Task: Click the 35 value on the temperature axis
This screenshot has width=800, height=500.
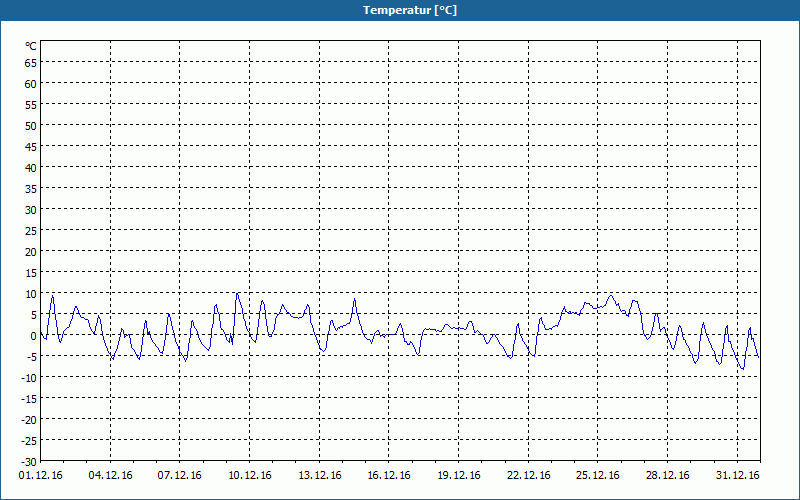Action: (31, 189)
